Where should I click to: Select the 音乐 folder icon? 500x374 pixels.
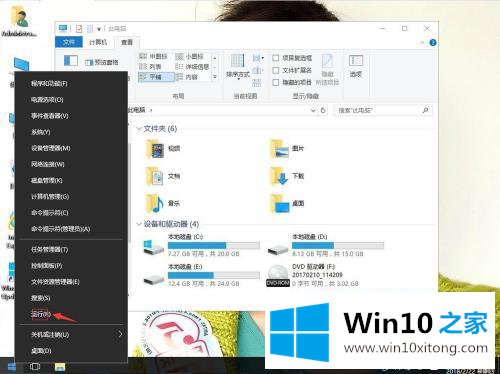155,203
